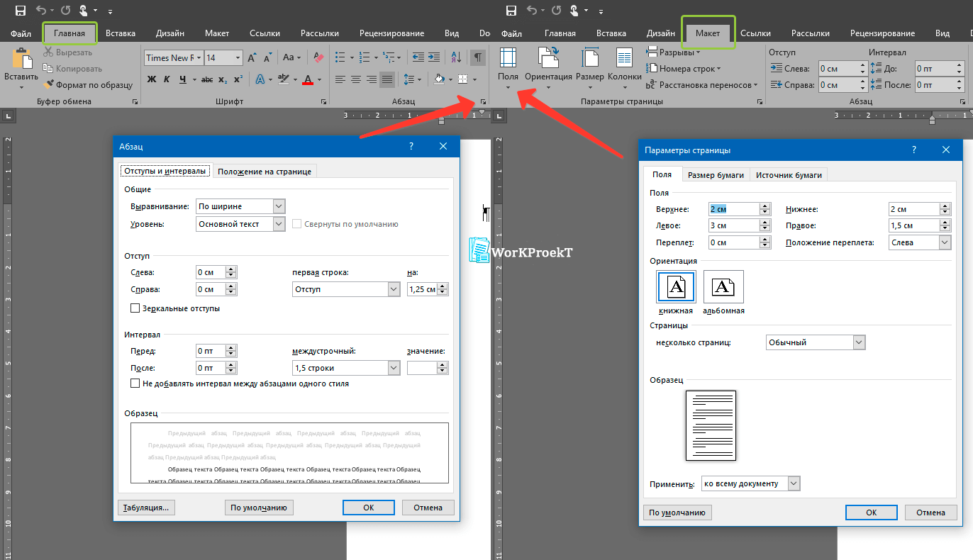This screenshot has width=973, height=560.
Task: Expand the 'Применить' ко всему документу dropdown
Action: point(794,483)
